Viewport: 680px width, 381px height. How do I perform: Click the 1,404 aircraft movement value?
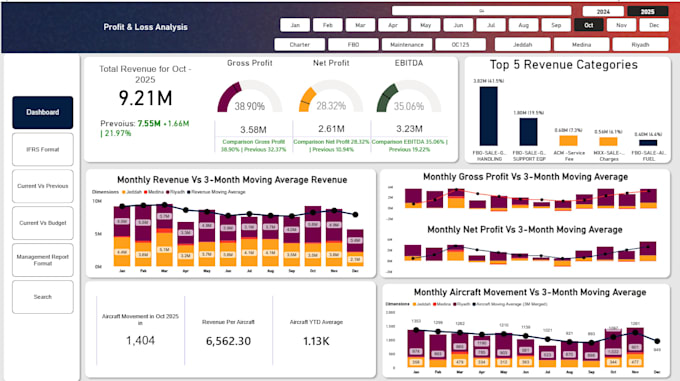(x=140, y=341)
